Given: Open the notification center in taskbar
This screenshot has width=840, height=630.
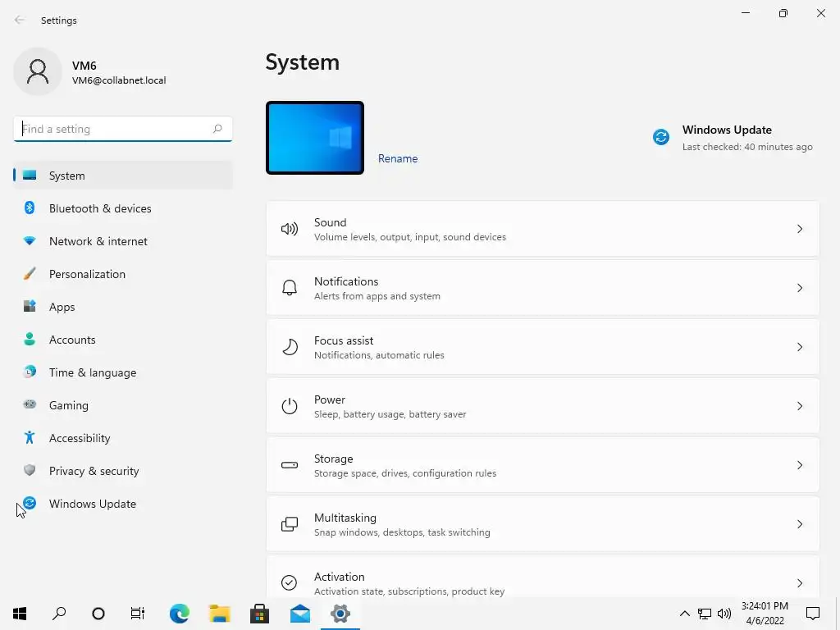Looking at the screenshot, I should (x=813, y=614).
